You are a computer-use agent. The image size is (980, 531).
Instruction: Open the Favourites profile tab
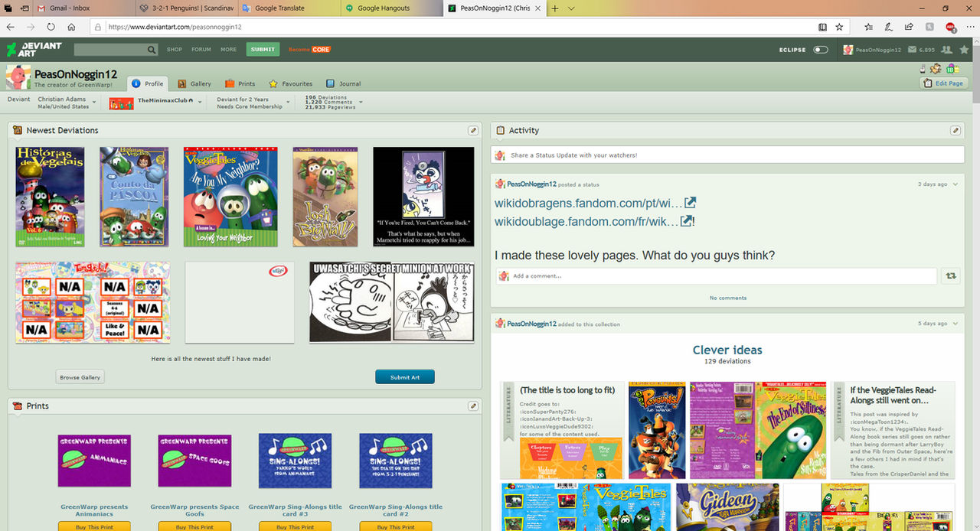pyautogui.click(x=290, y=83)
